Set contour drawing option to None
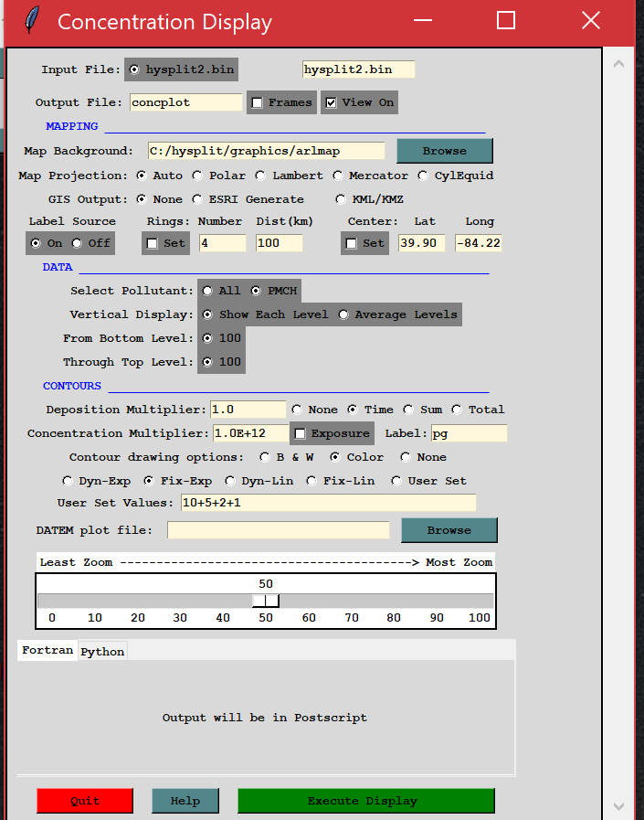 coord(405,457)
